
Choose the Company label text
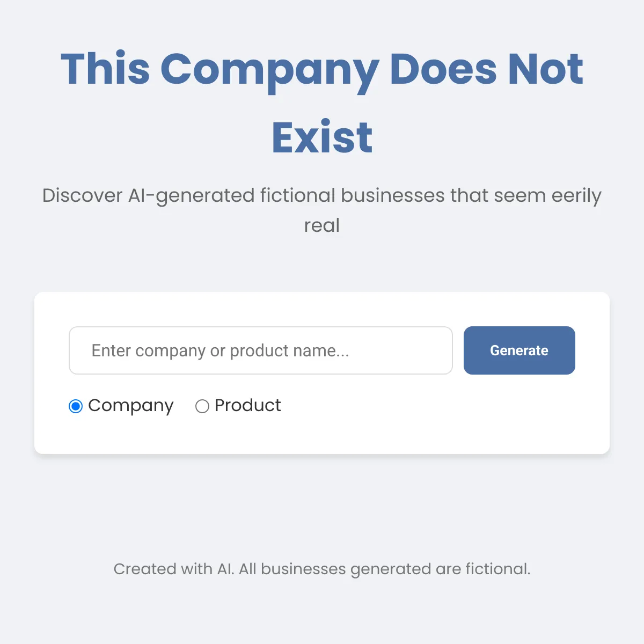(131, 406)
